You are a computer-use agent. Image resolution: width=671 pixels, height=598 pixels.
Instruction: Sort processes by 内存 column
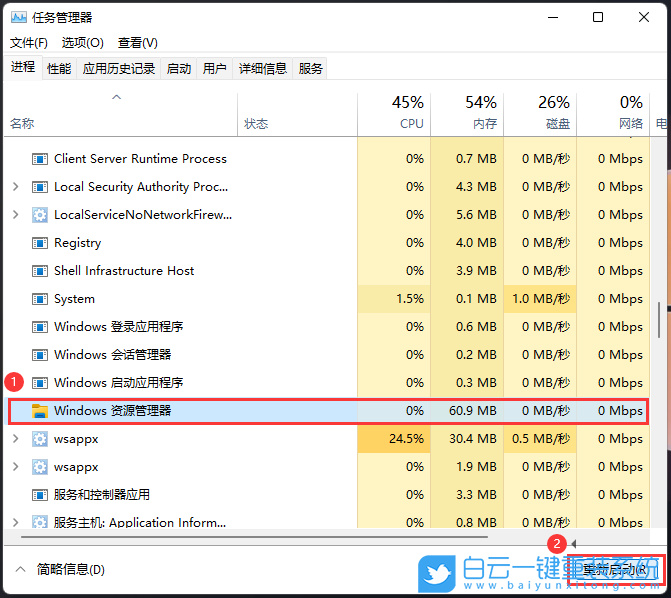click(x=467, y=115)
